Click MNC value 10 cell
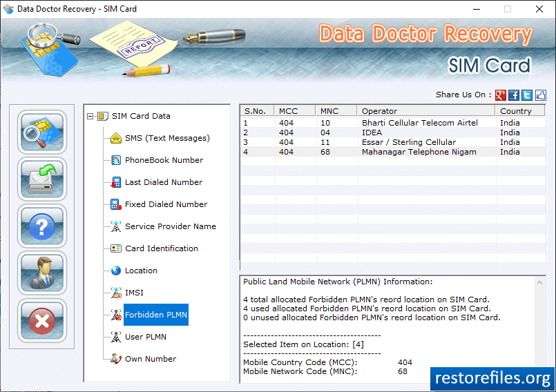The width and height of the screenshot is (556, 392). coord(325,123)
